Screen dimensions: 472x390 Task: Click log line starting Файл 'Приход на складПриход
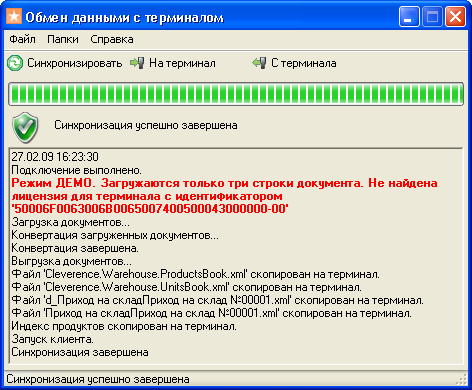(x=211, y=313)
